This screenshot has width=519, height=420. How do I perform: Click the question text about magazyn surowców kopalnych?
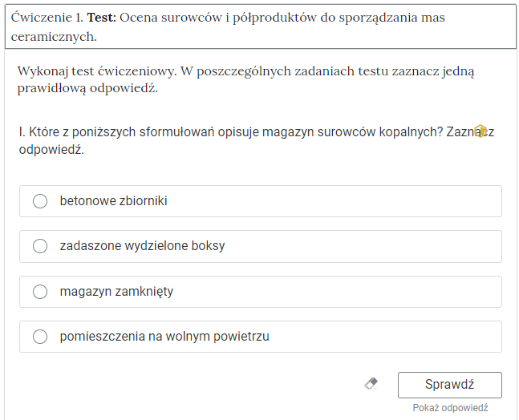click(257, 140)
